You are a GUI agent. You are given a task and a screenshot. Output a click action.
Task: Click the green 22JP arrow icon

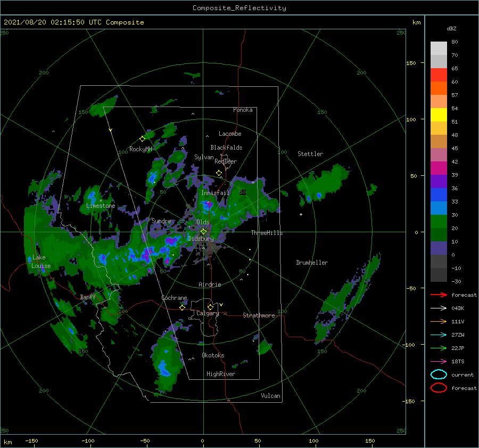[x=439, y=348]
